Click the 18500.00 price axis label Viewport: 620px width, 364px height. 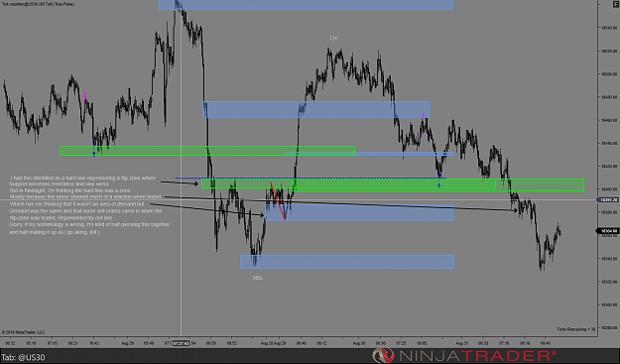(x=609, y=74)
